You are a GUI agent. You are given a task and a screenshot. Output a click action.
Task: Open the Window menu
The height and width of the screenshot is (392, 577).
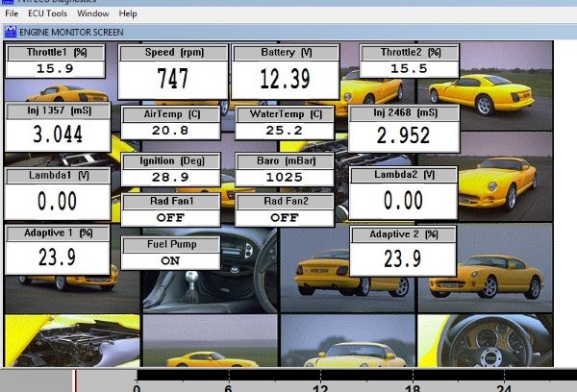pos(92,14)
